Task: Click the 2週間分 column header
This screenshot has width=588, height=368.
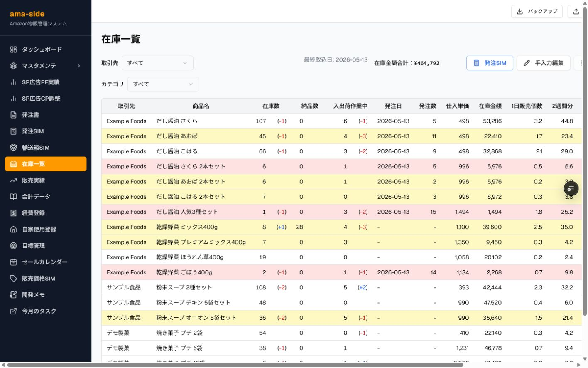Action: tap(562, 106)
